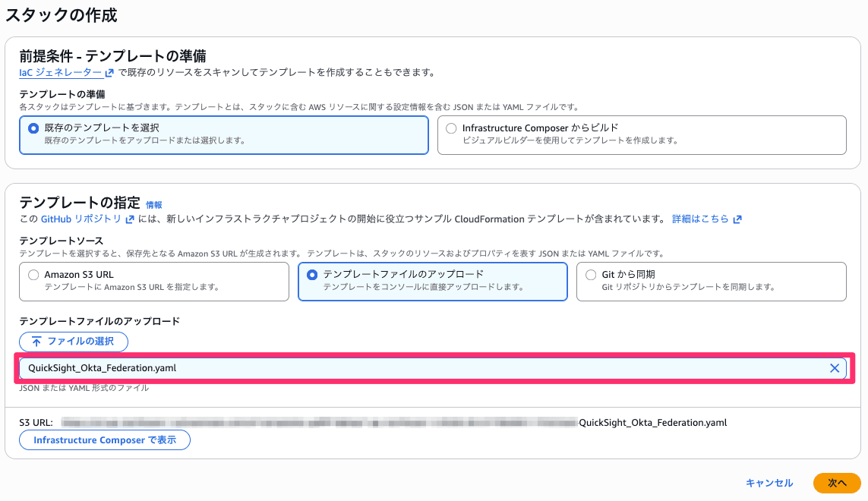Choose Amazon S3 URL template source
The height and width of the screenshot is (501, 868).
(33, 275)
